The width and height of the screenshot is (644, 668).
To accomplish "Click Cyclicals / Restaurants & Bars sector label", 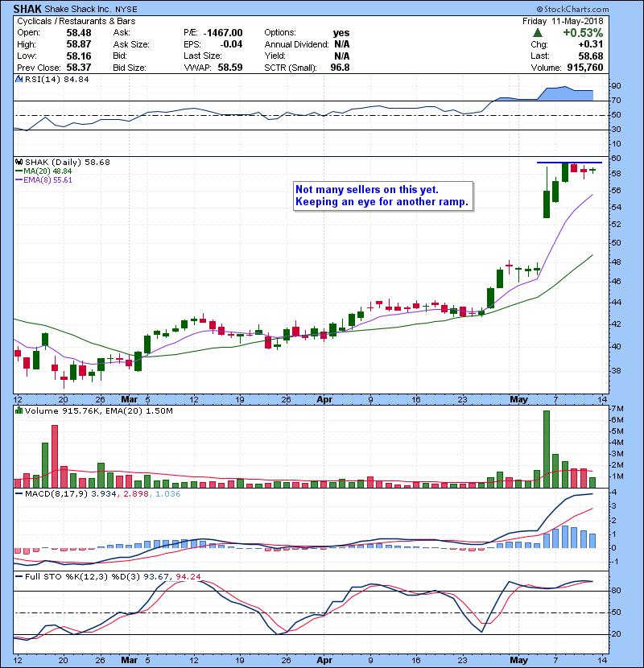I will pos(76,21).
